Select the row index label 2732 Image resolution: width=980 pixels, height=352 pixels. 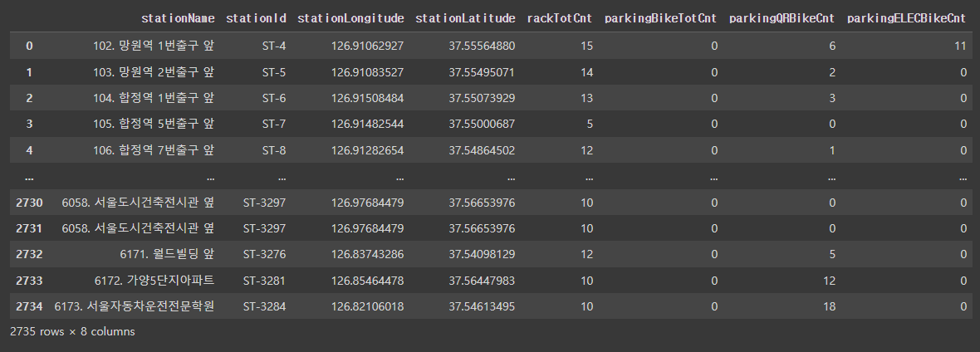point(29,255)
